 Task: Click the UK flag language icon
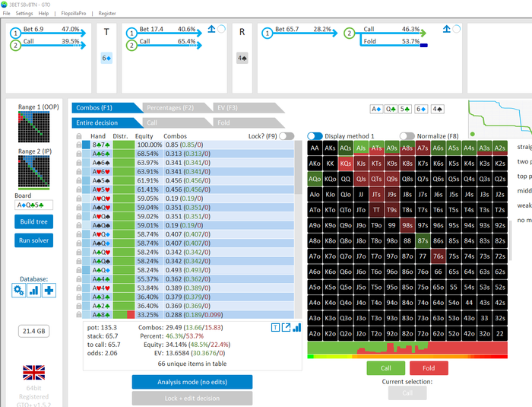click(33, 372)
